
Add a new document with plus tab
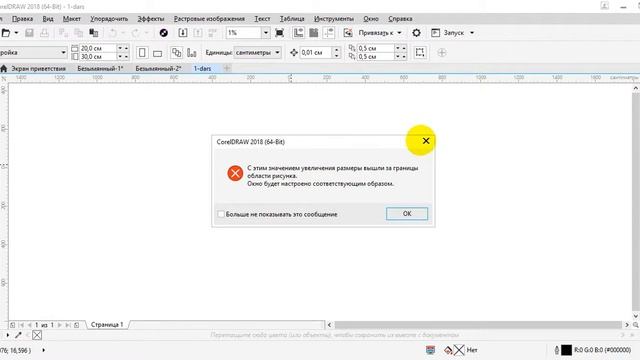pos(227,68)
